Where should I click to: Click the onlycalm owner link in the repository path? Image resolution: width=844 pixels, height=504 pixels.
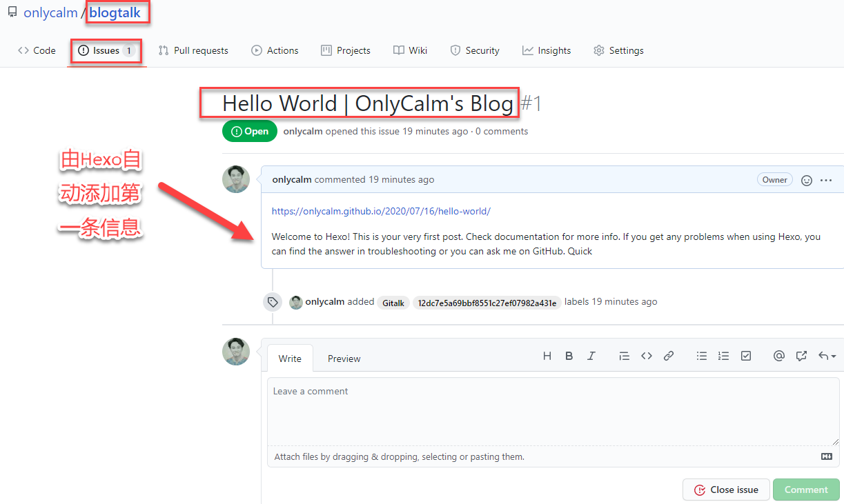[50, 12]
